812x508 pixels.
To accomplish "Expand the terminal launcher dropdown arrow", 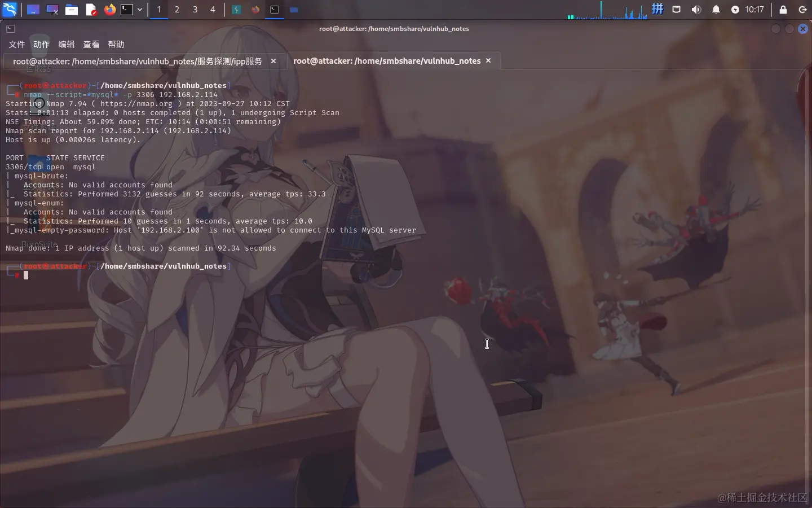I will click(x=140, y=10).
